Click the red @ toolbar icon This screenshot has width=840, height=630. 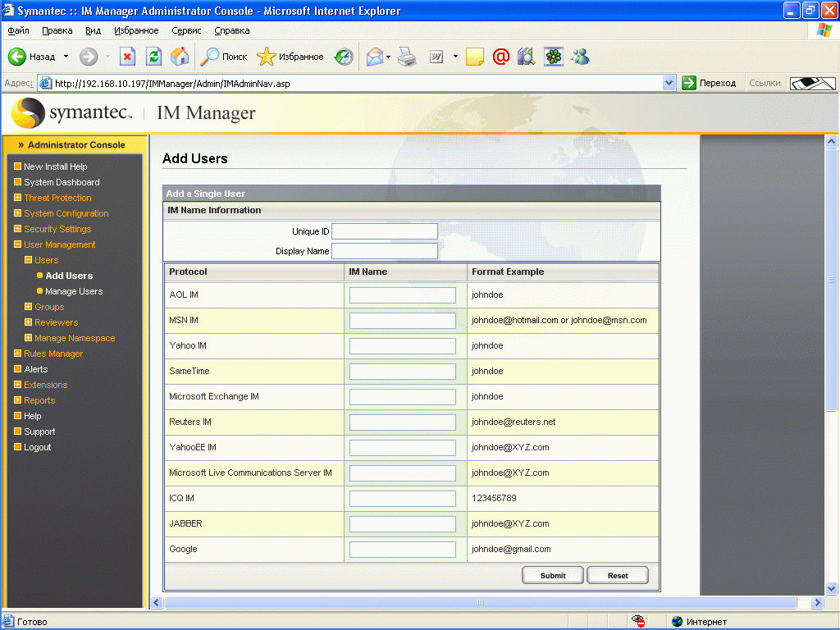tap(501, 57)
